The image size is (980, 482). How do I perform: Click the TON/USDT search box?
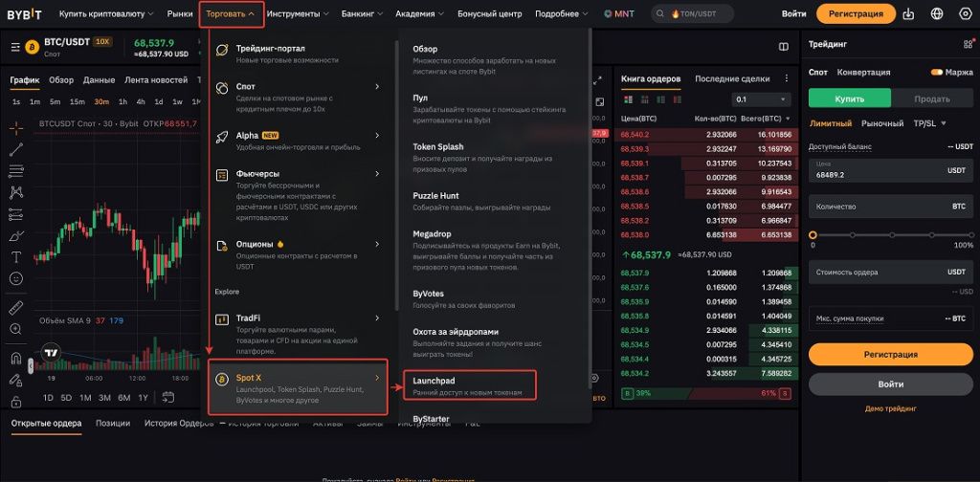[693, 13]
